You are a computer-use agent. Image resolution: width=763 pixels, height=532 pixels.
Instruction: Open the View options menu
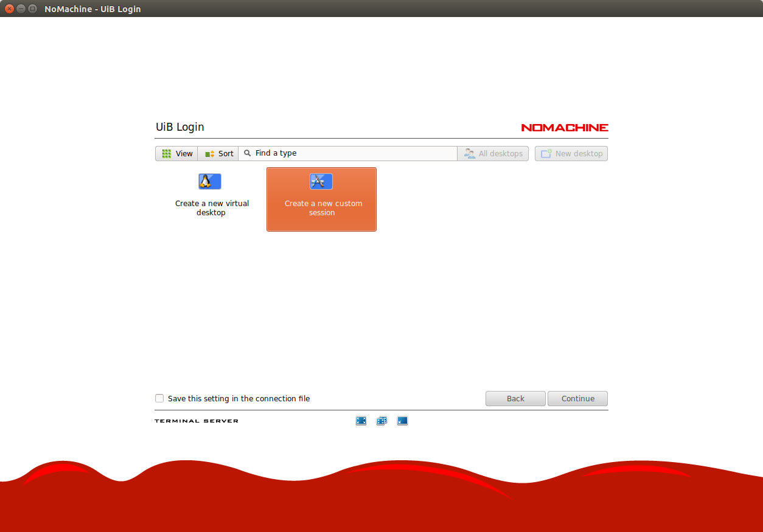pyautogui.click(x=176, y=154)
